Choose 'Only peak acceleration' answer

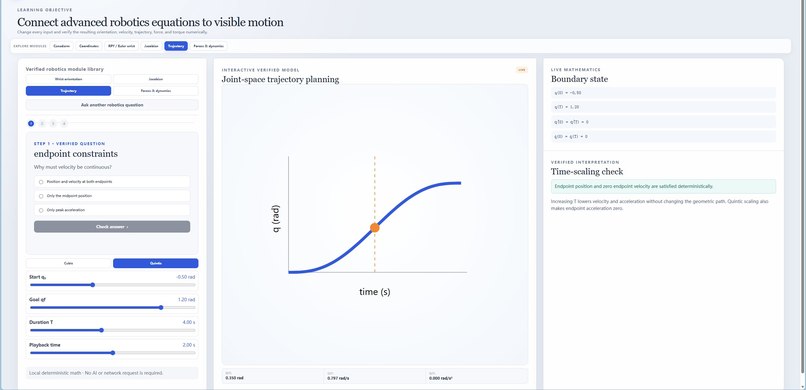click(x=112, y=210)
